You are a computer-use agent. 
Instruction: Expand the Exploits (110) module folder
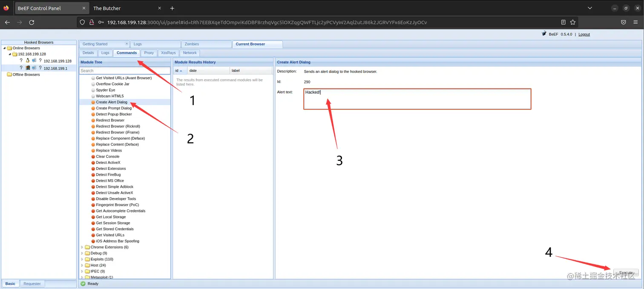(x=82, y=259)
